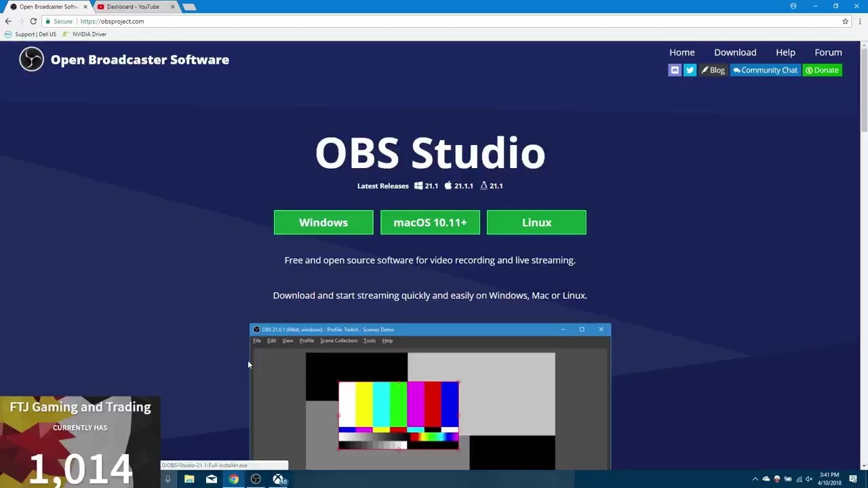This screenshot has height=488, width=868.
Task: Open the Blog button
Action: [713, 70]
